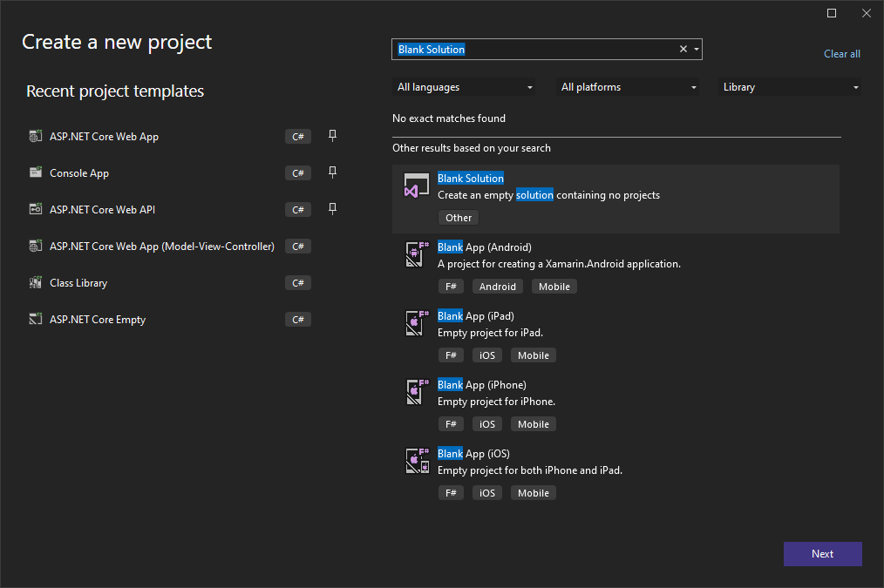Click the iOS tag under Blank App (iOS)
Viewport: 884px width, 588px height.
click(x=487, y=492)
